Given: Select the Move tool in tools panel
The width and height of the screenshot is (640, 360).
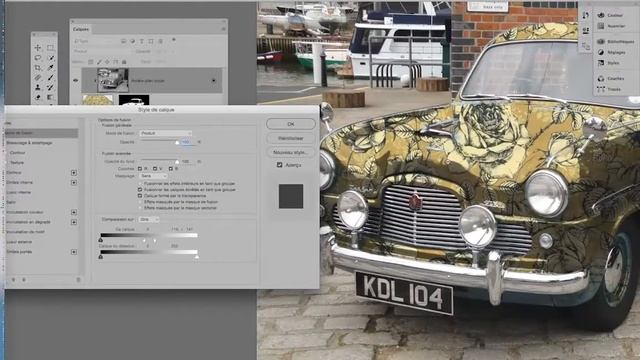Looking at the screenshot, I should (x=38, y=48).
